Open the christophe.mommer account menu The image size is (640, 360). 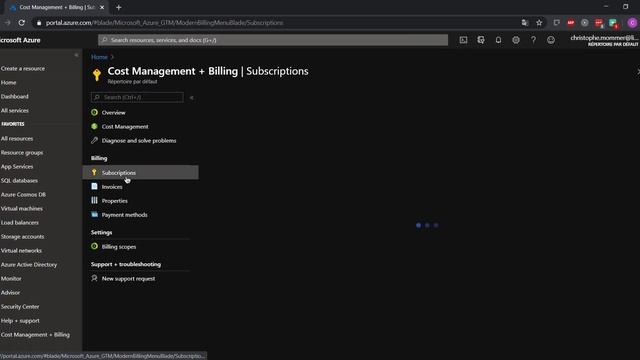[604, 40]
